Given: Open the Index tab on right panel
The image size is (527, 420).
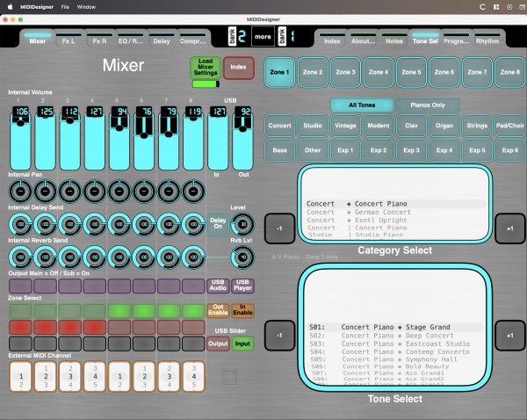Looking at the screenshot, I should tap(332, 39).
